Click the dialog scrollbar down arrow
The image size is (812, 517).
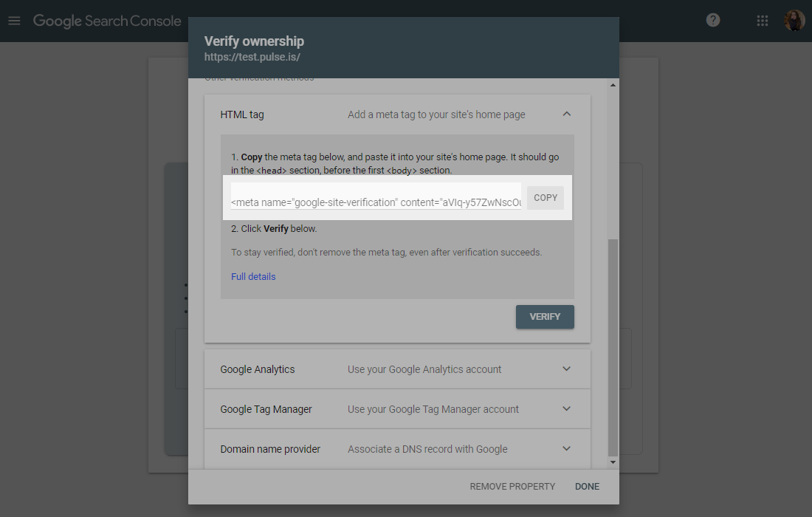[x=613, y=462]
